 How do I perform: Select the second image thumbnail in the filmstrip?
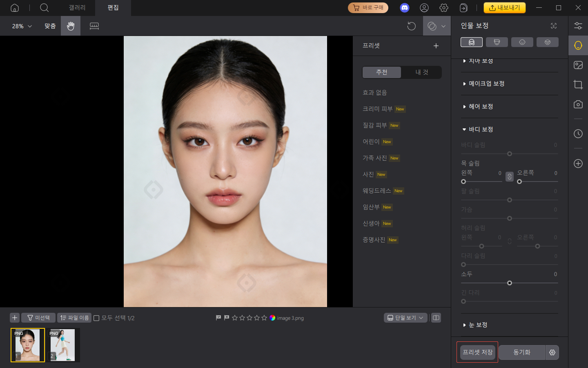tap(62, 345)
